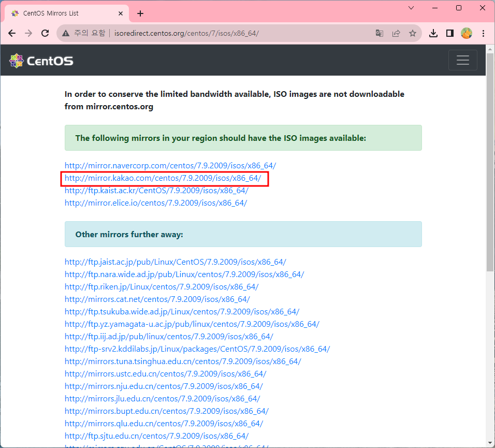Open the Chrome downloads icon

coord(433,33)
